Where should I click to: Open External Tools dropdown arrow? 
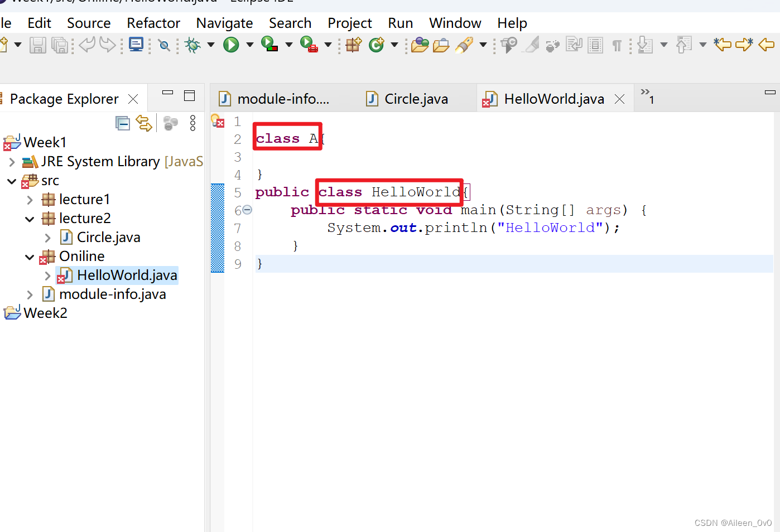[328, 45]
